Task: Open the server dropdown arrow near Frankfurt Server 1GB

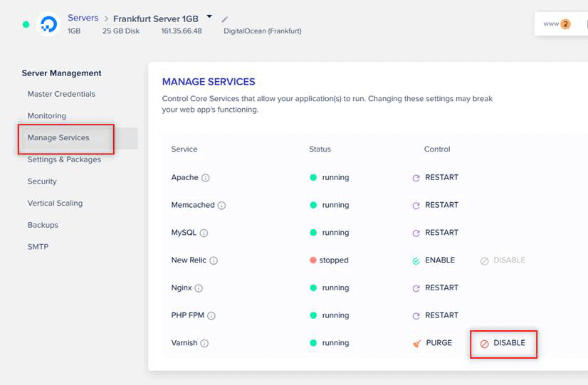Action: click(209, 16)
